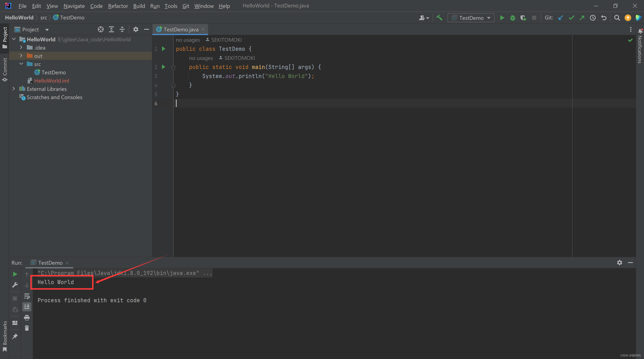Click the Git commit icon in toolbar
The height and width of the screenshot is (359, 644).
pyautogui.click(x=572, y=18)
